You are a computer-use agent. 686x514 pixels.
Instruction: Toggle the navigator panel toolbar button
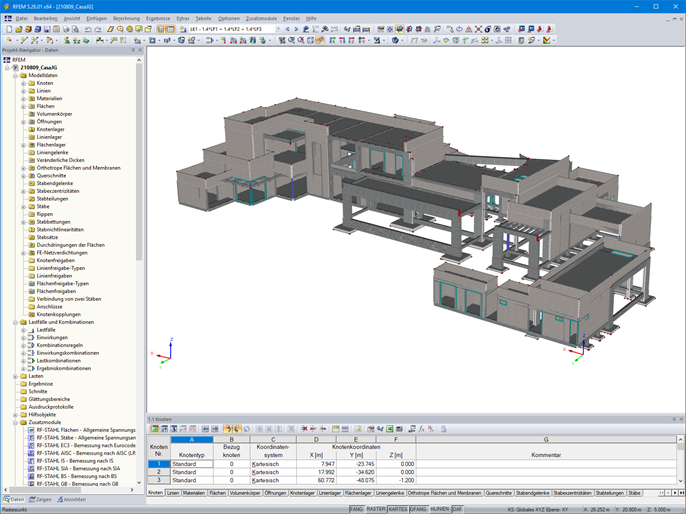(161, 29)
